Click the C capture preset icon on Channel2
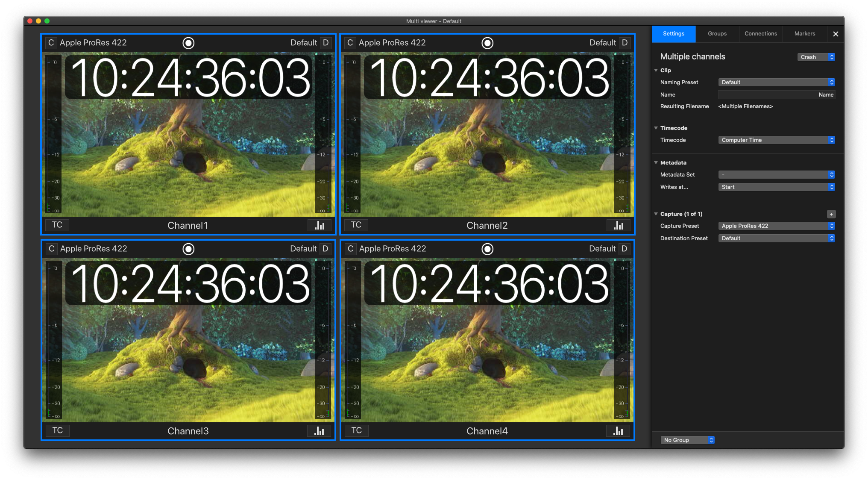This screenshot has height=480, width=868. [350, 43]
